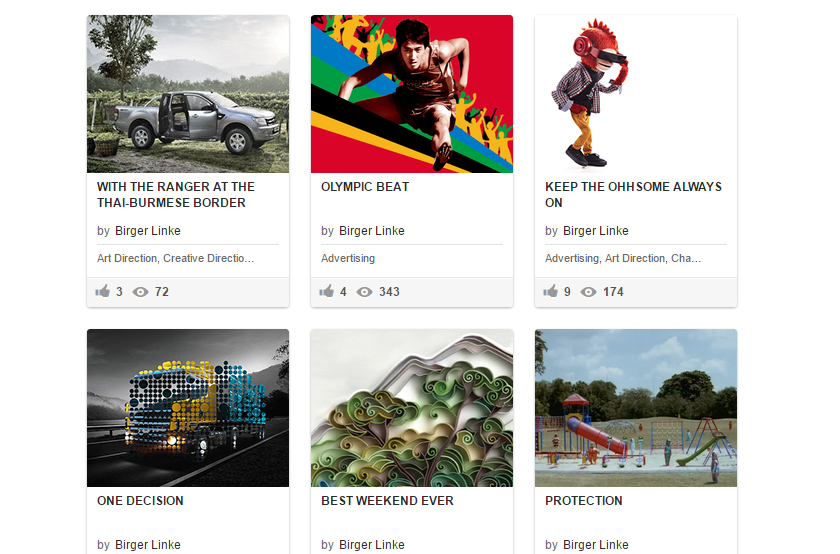
Task: Open the One Decision dotted truck image
Action: click(x=188, y=408)
